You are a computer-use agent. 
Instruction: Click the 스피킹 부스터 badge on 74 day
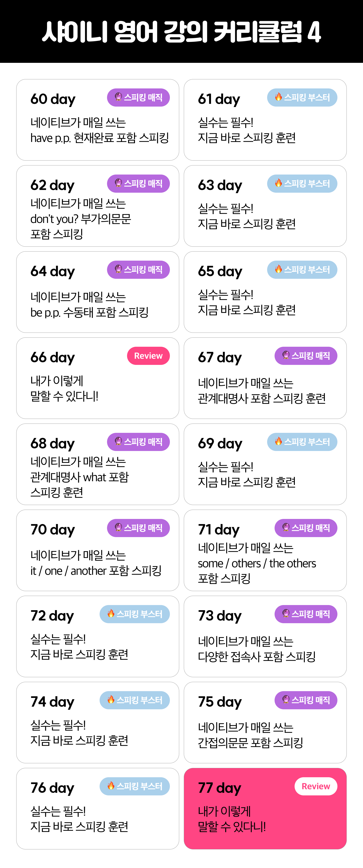(x=134, y=700)
